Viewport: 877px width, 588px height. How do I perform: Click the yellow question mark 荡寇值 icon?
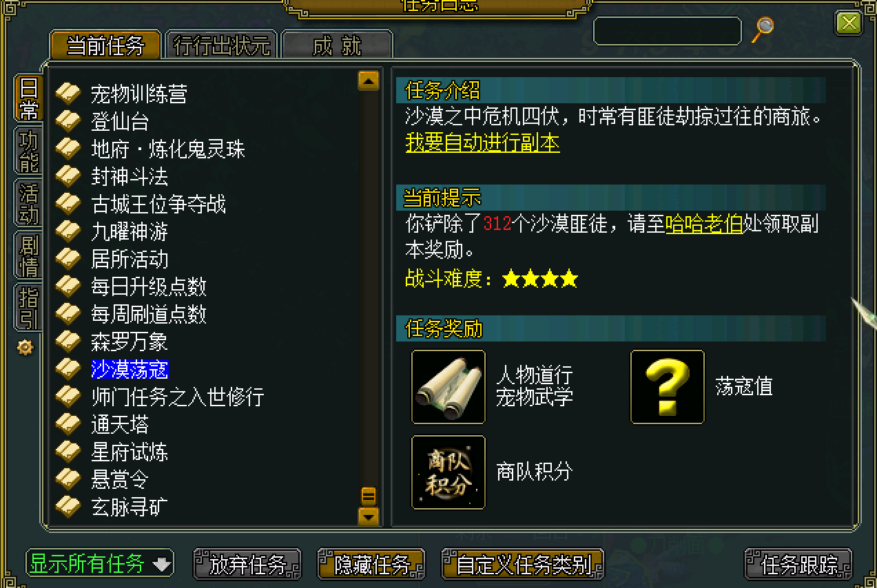668,387
